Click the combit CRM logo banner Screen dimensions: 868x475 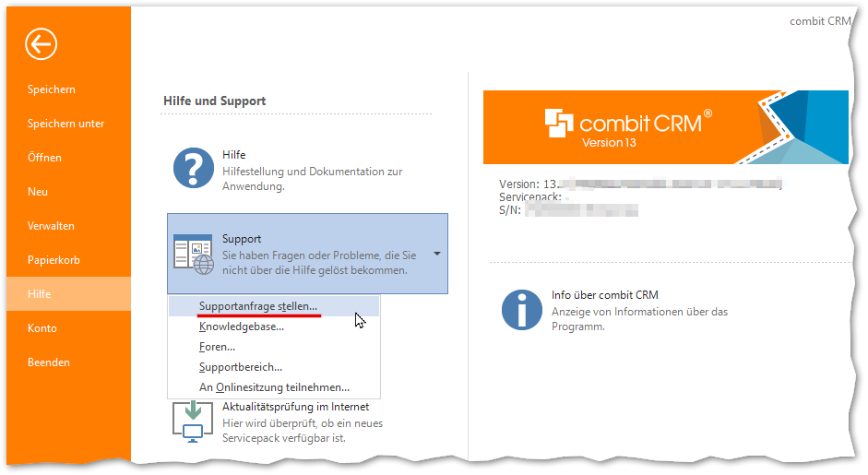(x=664, y=126)
